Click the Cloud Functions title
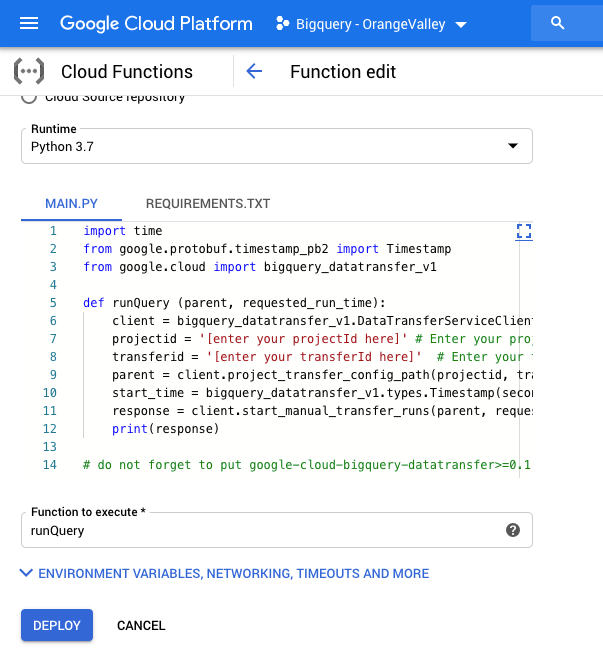This screenshot has width=603, height=661. (127, 72)
